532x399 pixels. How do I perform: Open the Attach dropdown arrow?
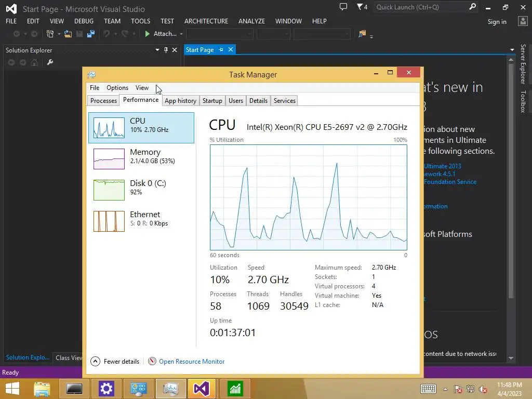point(181,34)
